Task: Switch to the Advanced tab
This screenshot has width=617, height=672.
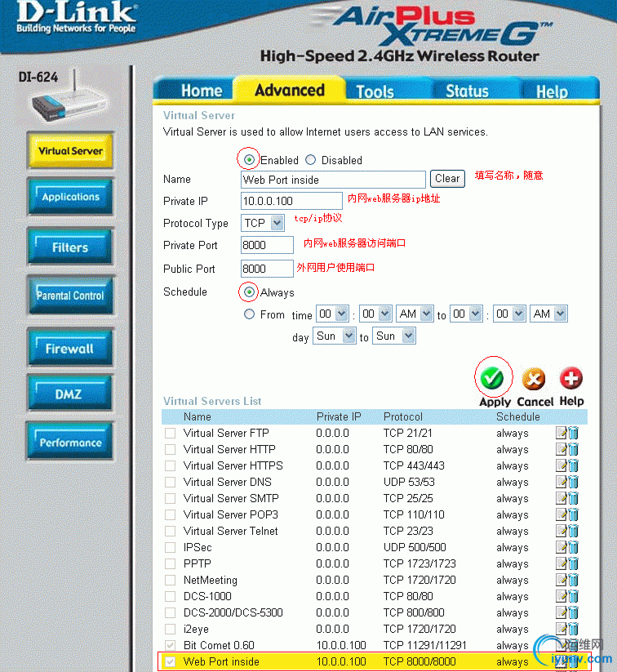Action: [290, 91]
